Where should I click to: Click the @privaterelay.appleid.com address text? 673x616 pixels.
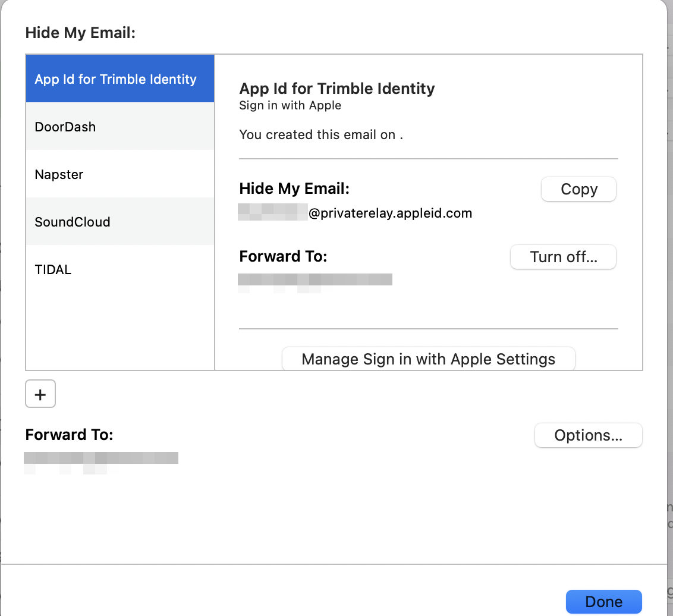point(390,213)
